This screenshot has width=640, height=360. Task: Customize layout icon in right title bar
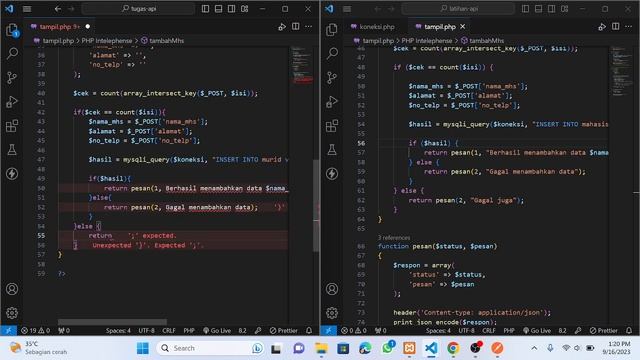(x=564, y=9)
